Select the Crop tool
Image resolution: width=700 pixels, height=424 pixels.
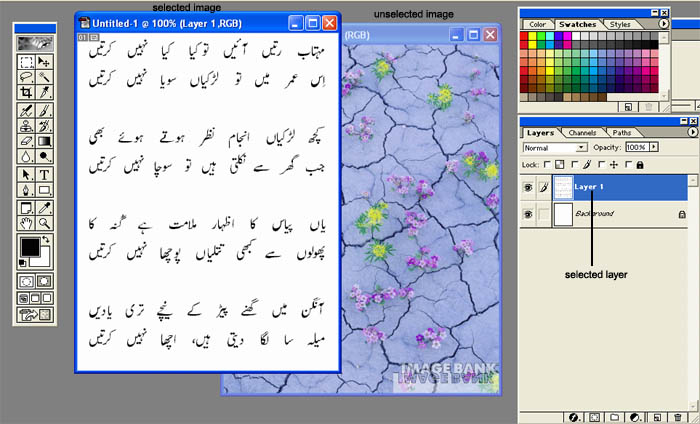point(27,92)
